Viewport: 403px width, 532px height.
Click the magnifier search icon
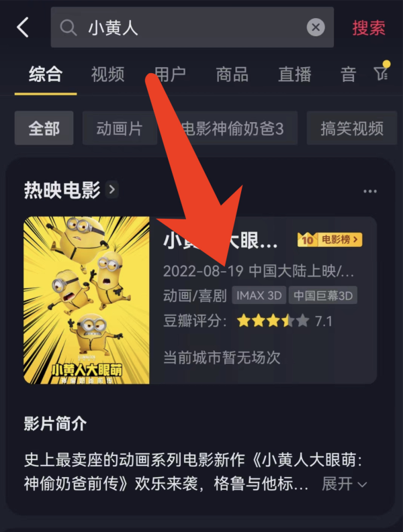pyautogui.click(x=68, y=28)
